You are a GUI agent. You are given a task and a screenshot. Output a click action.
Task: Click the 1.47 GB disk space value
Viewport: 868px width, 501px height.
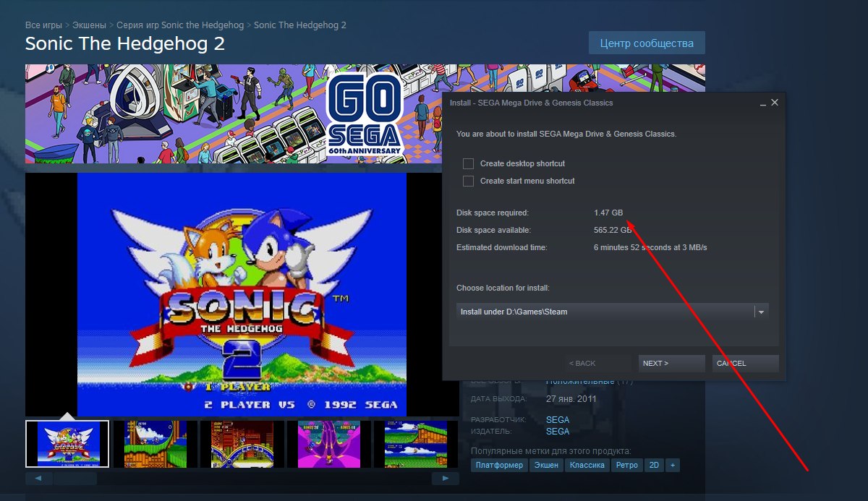point(608,213)
